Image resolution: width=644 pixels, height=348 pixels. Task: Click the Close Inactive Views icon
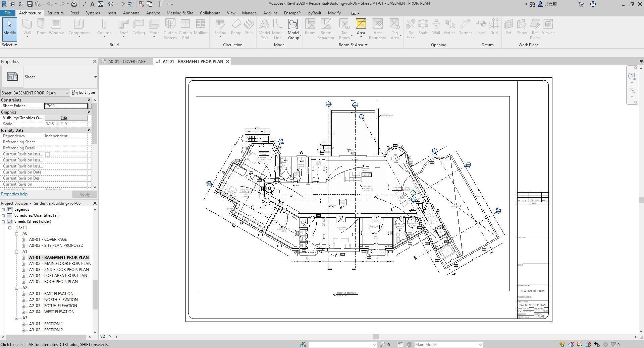pos(141,4)
